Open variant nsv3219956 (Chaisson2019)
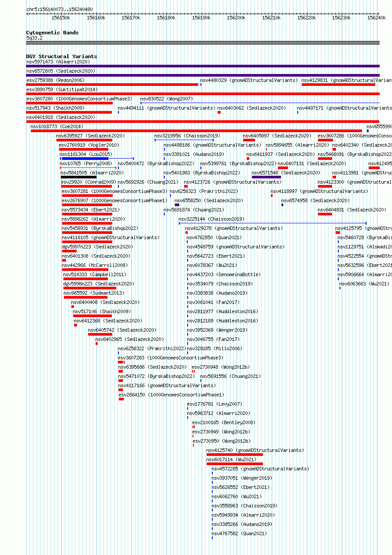 (187, 136)
